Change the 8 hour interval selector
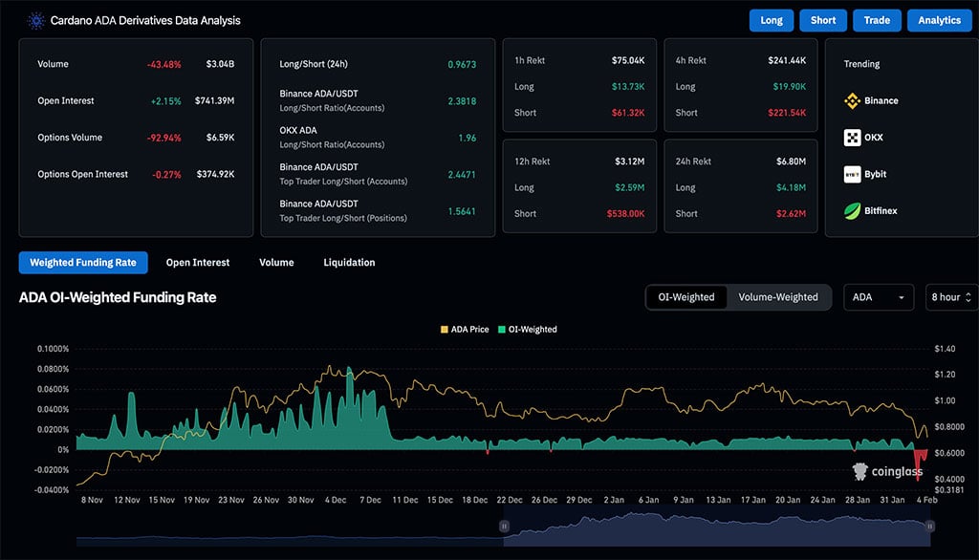This screenshot has height=560, width=979. [950, 297]
